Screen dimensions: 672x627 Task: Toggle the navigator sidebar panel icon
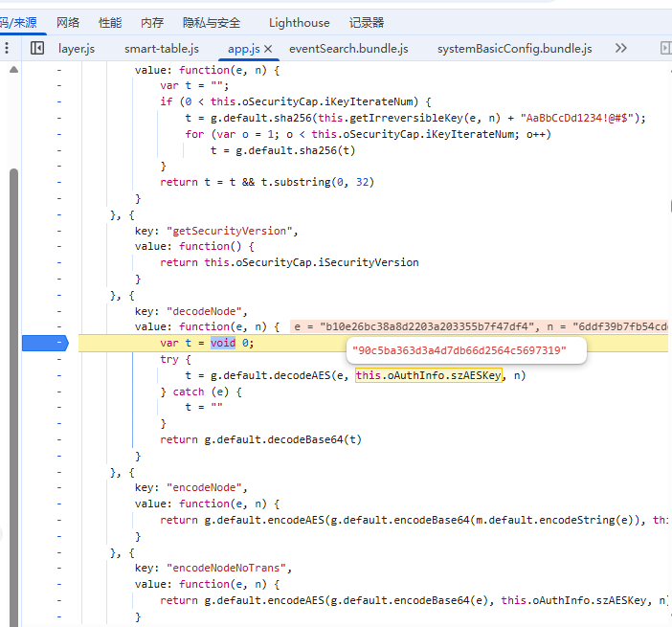coord(37,48)
